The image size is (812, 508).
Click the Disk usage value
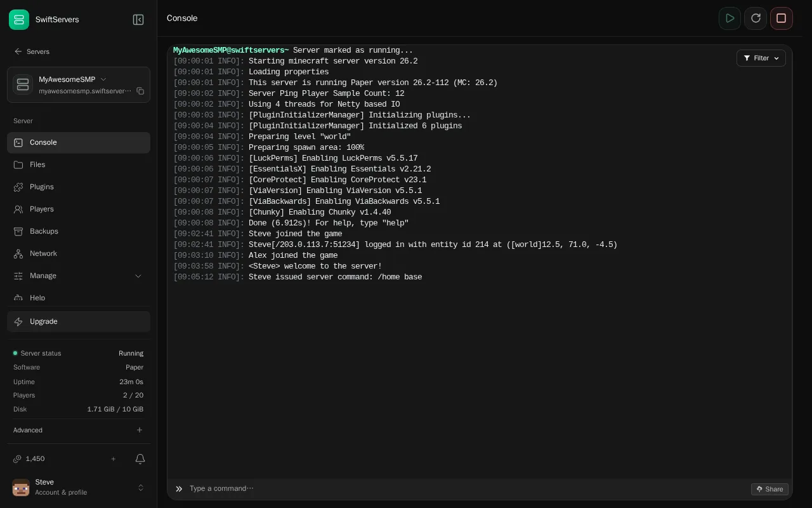pyautogui.click(x=115, y=410)
